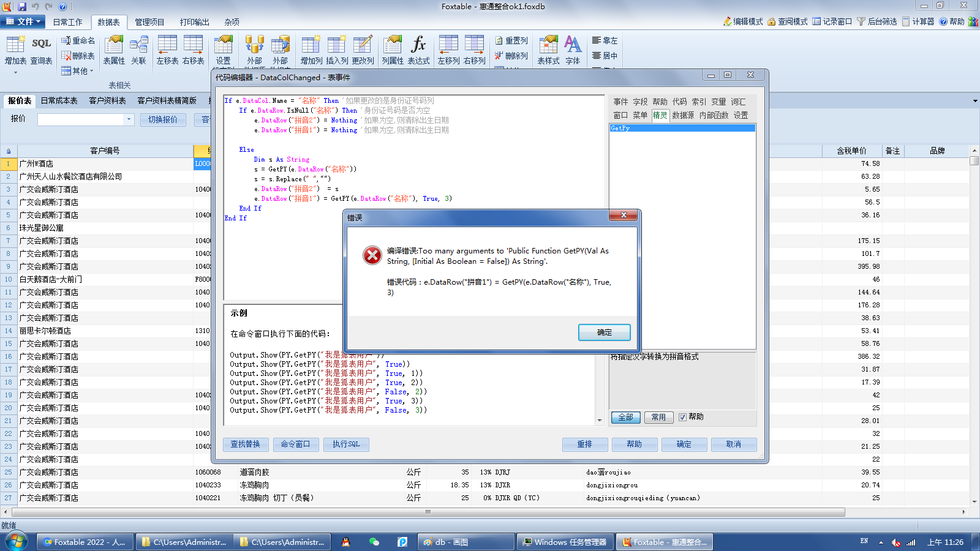
Task: Click the 客户编号 column header
Action: coord(105,151)
